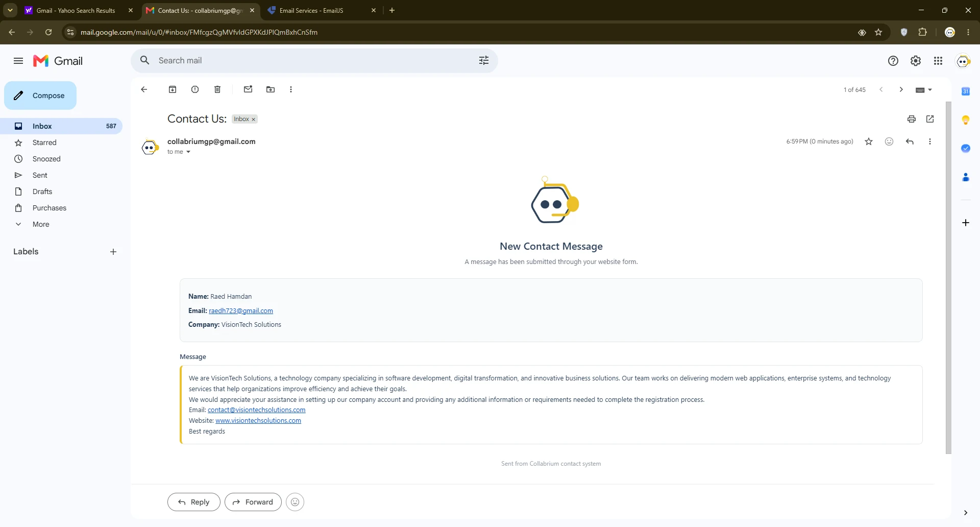Open the Sent folder
The height and width of the screenshot is (527, 980).
point(40,175)
